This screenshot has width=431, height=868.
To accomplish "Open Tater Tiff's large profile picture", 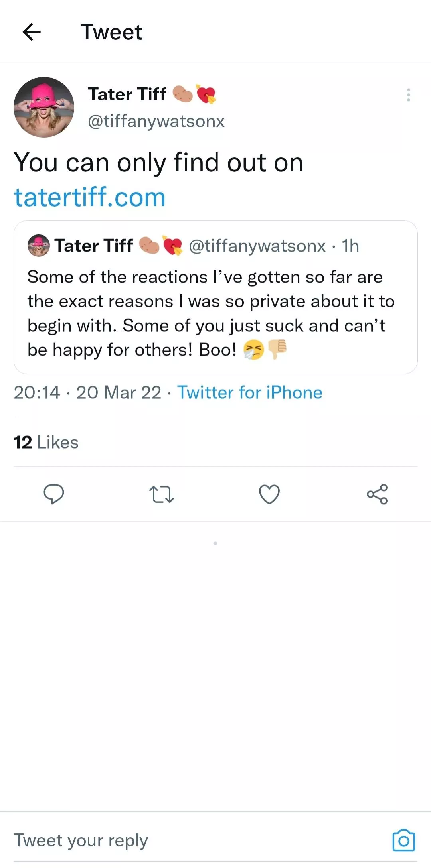I will pyautogui.click(x=44, y=107).
